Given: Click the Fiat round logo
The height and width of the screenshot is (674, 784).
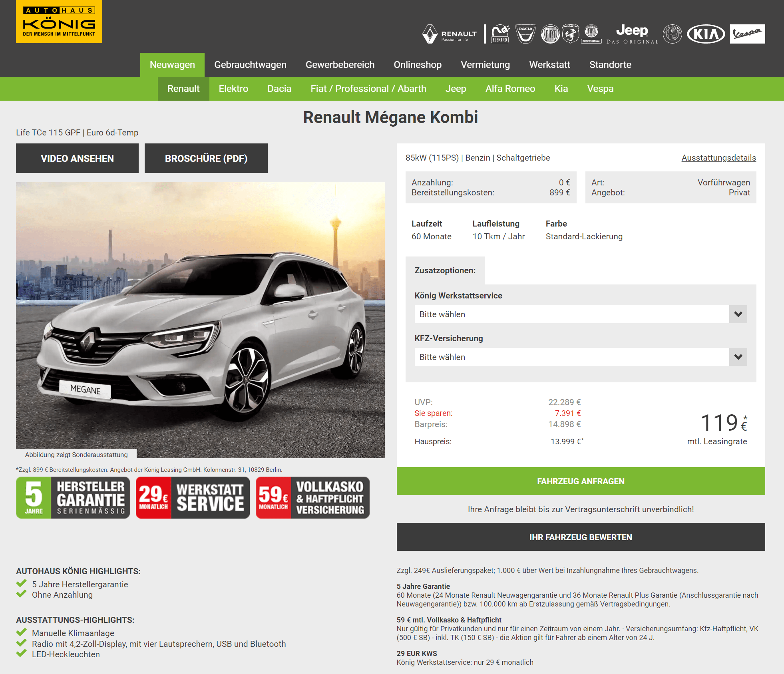Looking at the screenshot, I should (x=550, y=34).
